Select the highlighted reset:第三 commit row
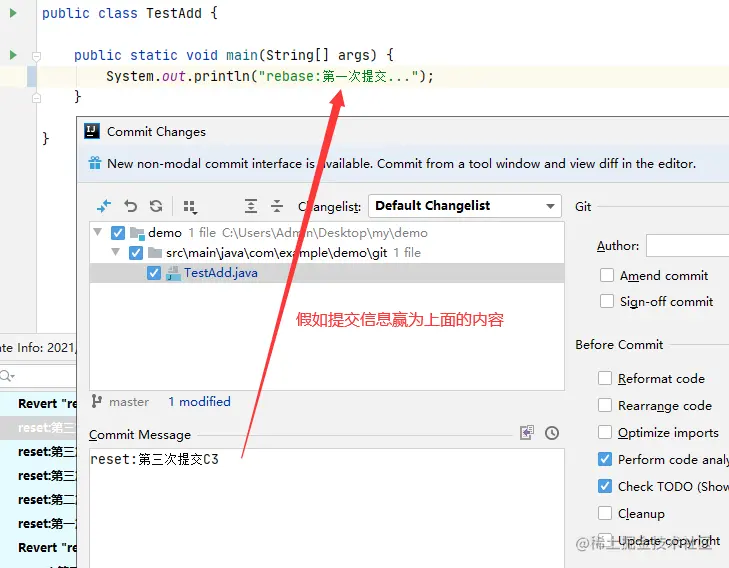Viewport: 729px width, 568px height. tap(38, 428)
